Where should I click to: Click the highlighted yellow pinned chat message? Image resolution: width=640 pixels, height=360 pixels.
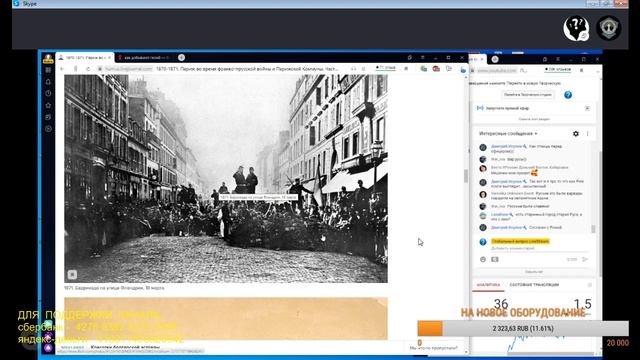pyautogui.click(x=520, y=241)
